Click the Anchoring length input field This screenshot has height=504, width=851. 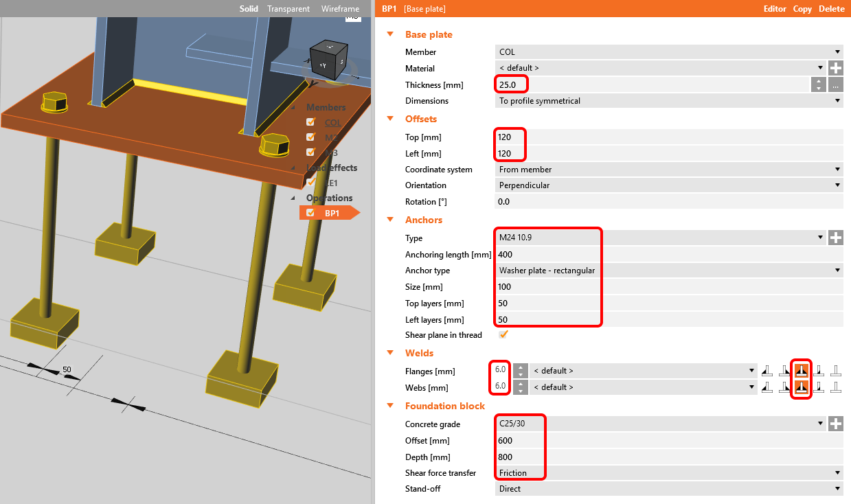coord(668,254)
